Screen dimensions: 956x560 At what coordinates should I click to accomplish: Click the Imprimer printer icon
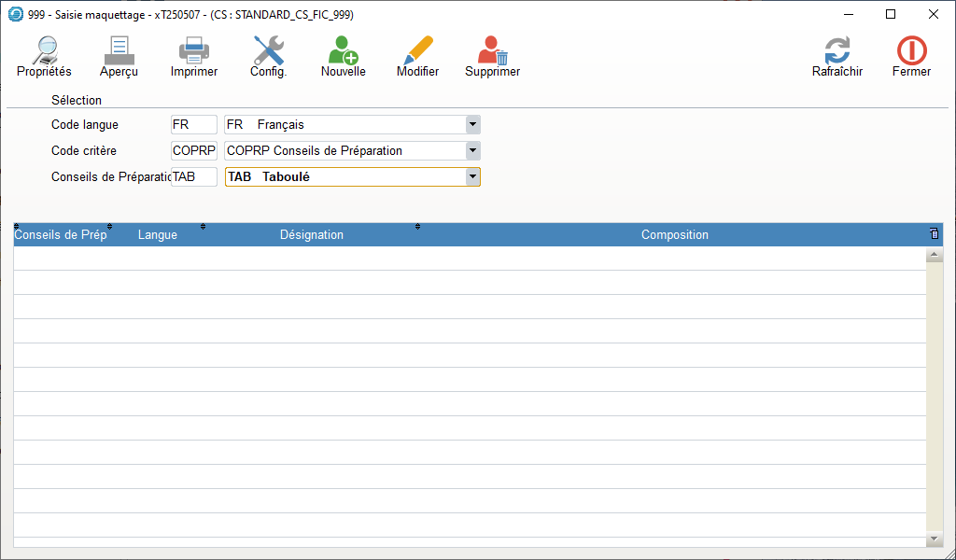point(194,51)
